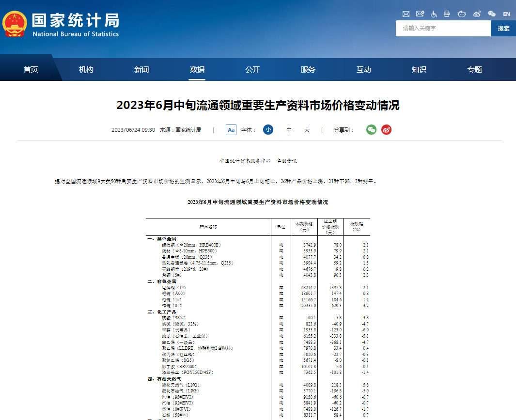Click the price change value -333.8

[335, 336]
